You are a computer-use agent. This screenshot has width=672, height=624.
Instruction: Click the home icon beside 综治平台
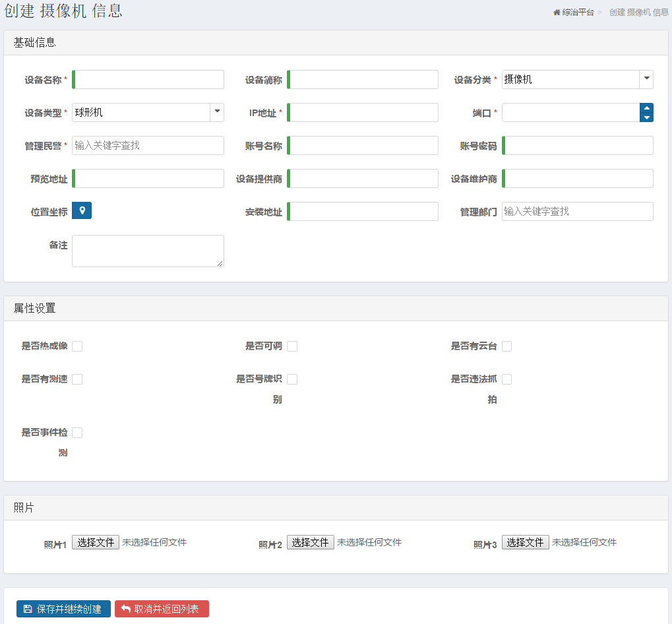pyautogui.click(x=557, y=13)
